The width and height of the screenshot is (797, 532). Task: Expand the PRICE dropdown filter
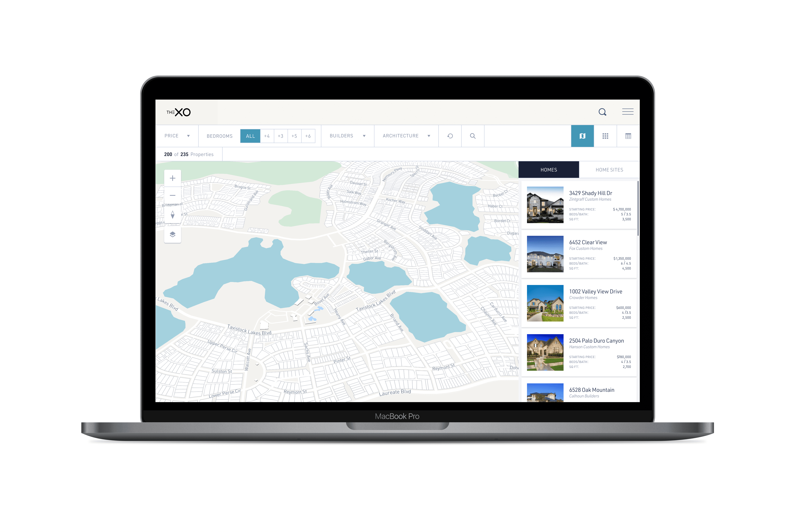pos(175,135)
